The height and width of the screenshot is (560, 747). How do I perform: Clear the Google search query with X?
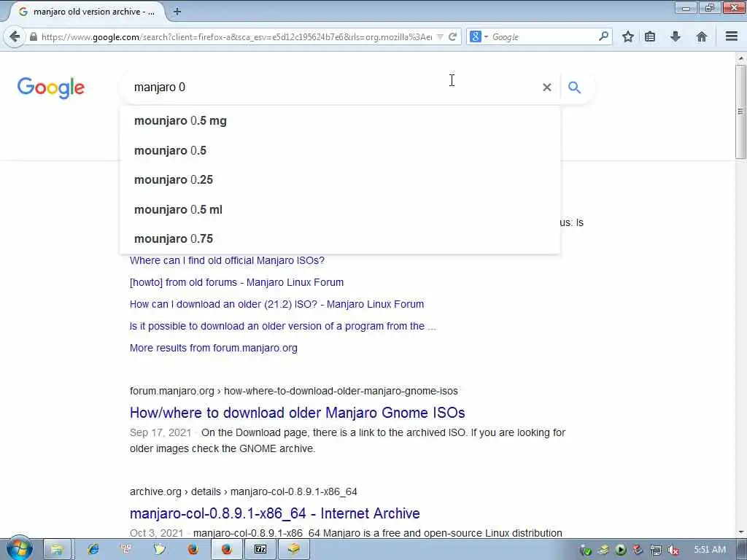[547, 87]
